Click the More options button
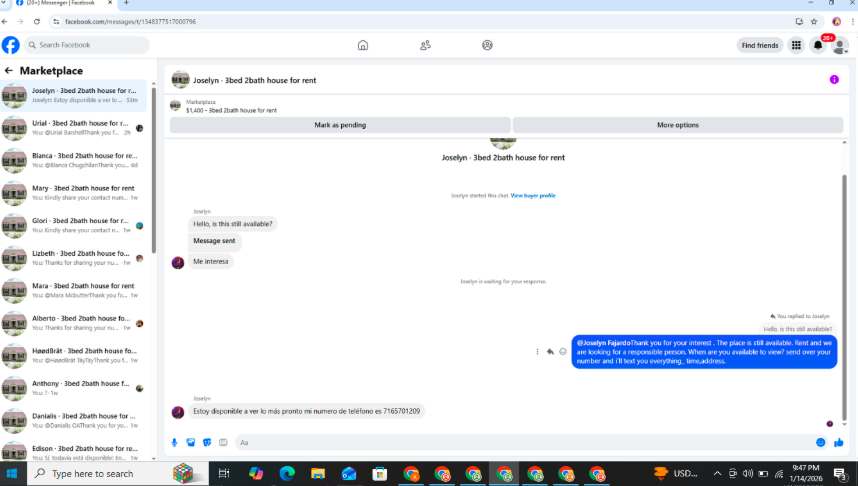The width and height of the screenshot is (858, 486). (677, 125)
